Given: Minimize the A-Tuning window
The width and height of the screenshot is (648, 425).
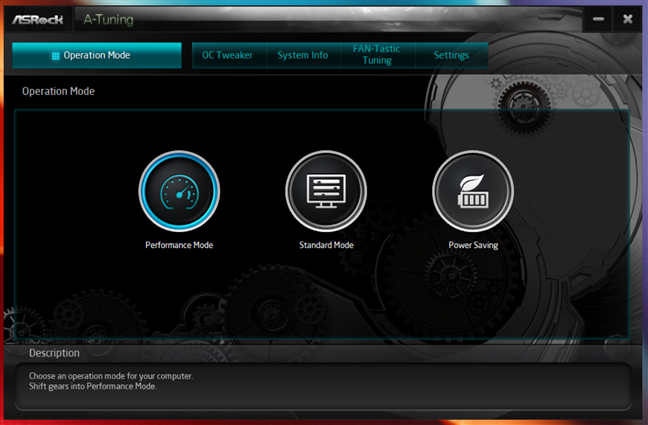Looking at the screenshot, I should point(597,19).
